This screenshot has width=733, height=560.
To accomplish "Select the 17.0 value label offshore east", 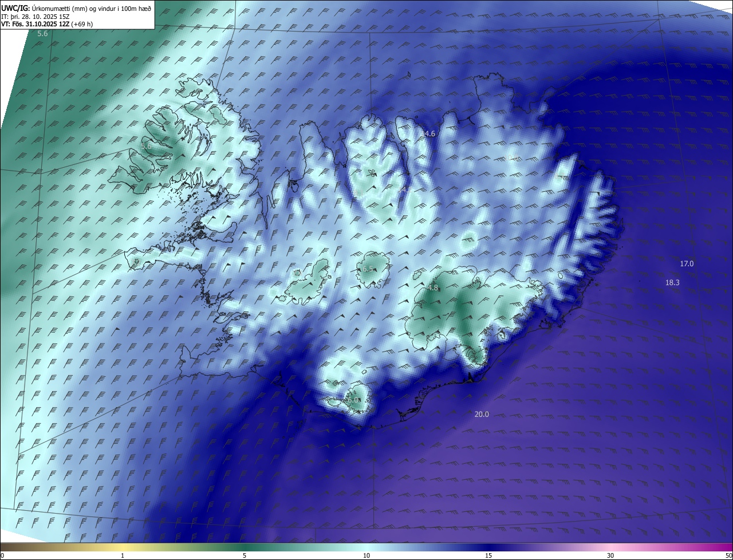I will (x=687, y=264).
